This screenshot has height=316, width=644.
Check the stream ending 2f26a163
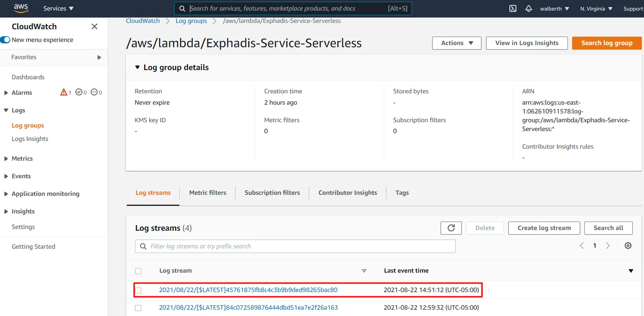(138, 308)
